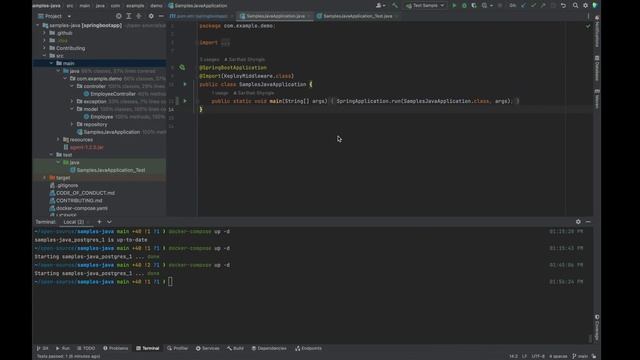The image size is (640, 360).
Task: Click expand all icon in Project panel
Action: point(129,16)
